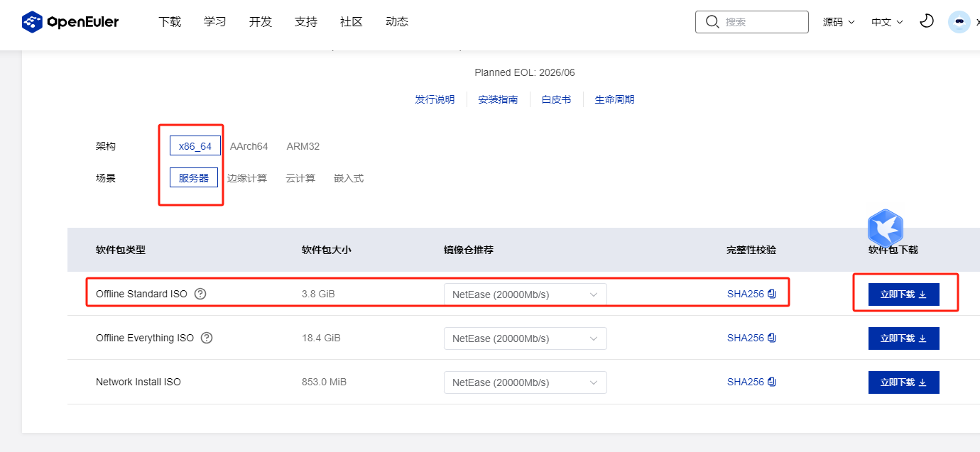Screen dimensions: 980x452
Task: Open the 社区 navigation menu
Action: pyautogui.click(x=352, y=22)
